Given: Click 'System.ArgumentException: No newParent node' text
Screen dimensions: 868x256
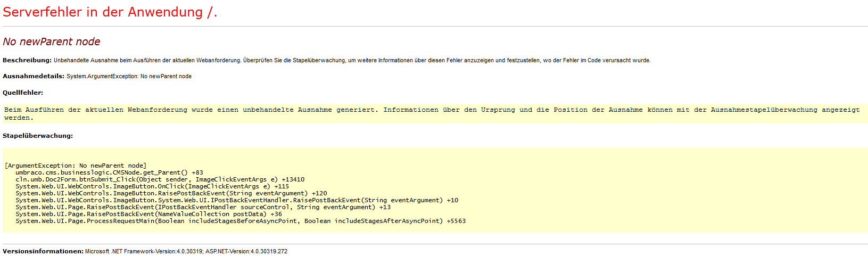Looking at the screenshot, I should click(x=129, y=76).
